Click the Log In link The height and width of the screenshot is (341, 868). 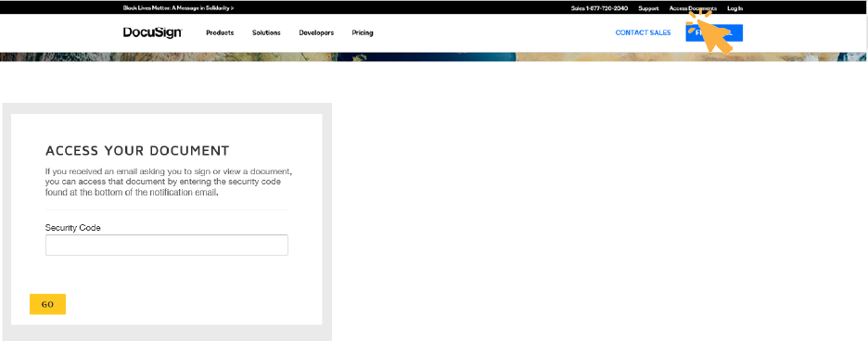735,8
